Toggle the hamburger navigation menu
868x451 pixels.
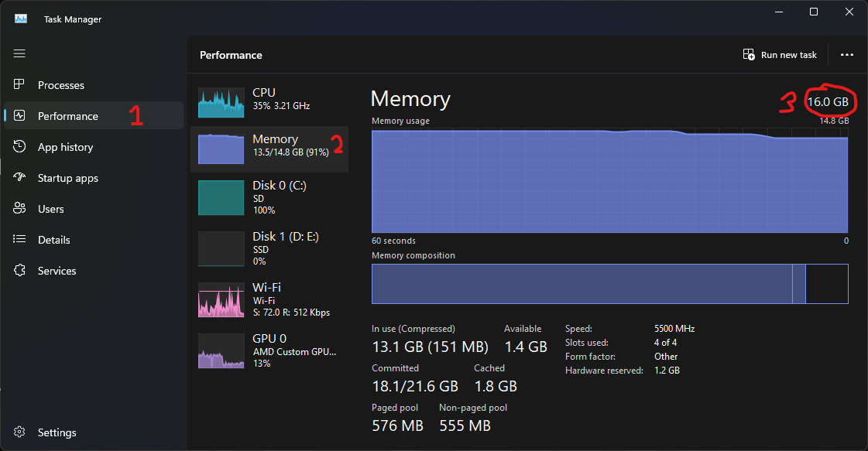19,53
